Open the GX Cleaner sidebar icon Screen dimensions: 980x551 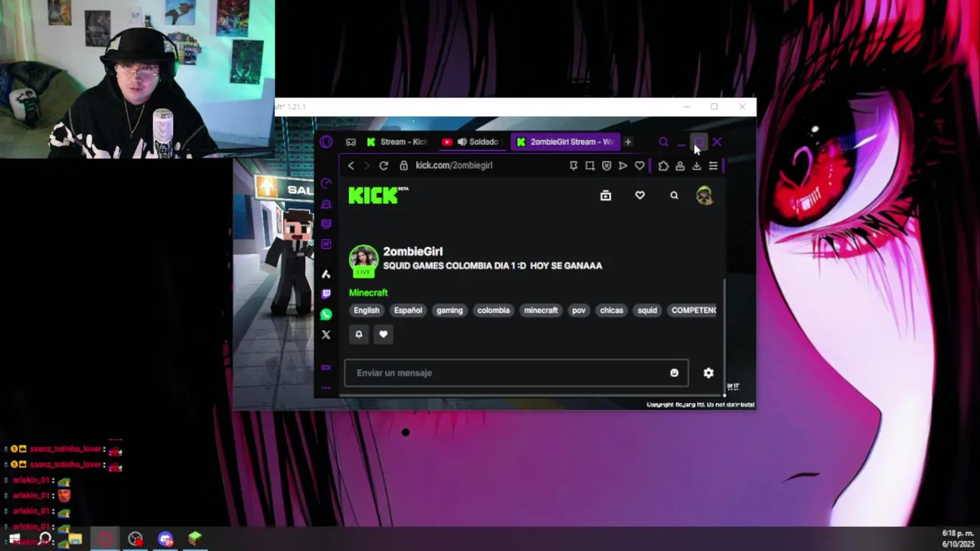coord(326,204)
